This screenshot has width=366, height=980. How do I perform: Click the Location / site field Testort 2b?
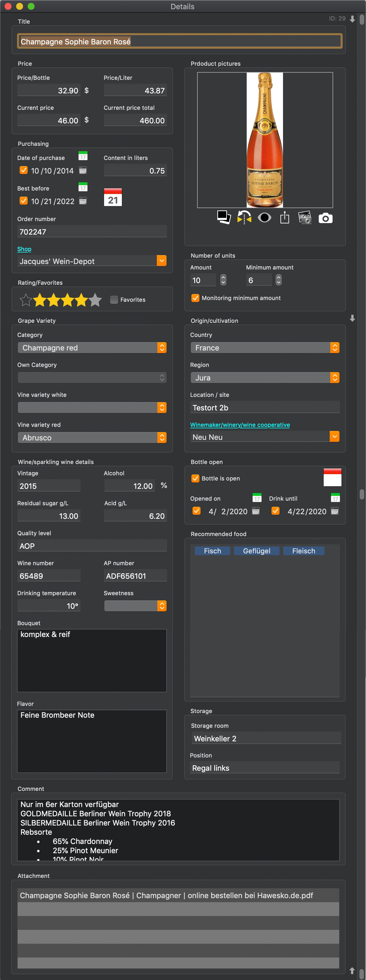pos(265,408)
